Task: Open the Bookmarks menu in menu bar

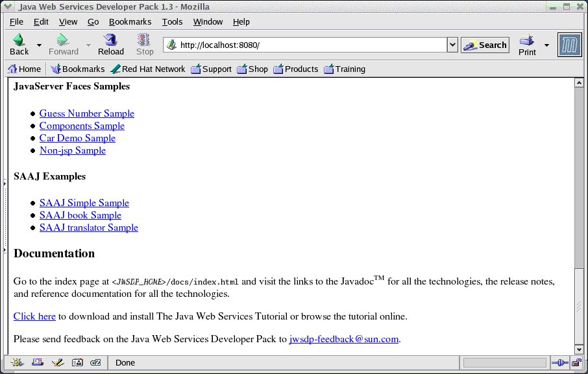Action: point(130,21)
